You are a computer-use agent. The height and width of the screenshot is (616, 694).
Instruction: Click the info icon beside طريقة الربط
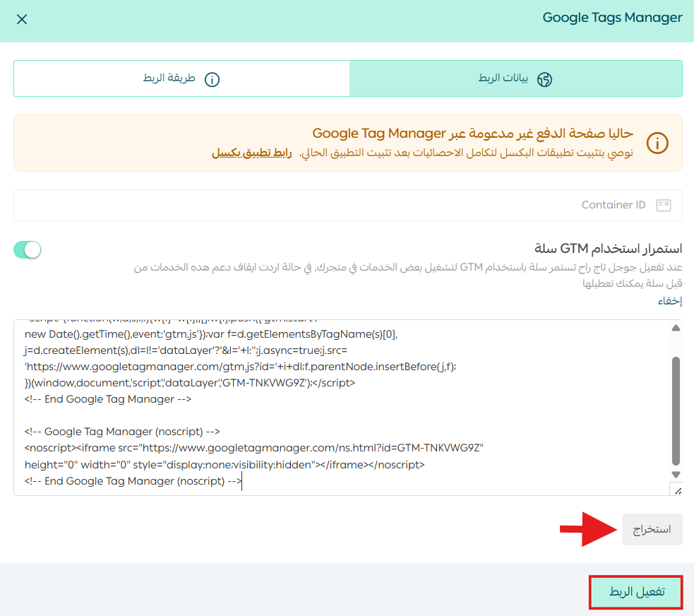click(212, 80)
